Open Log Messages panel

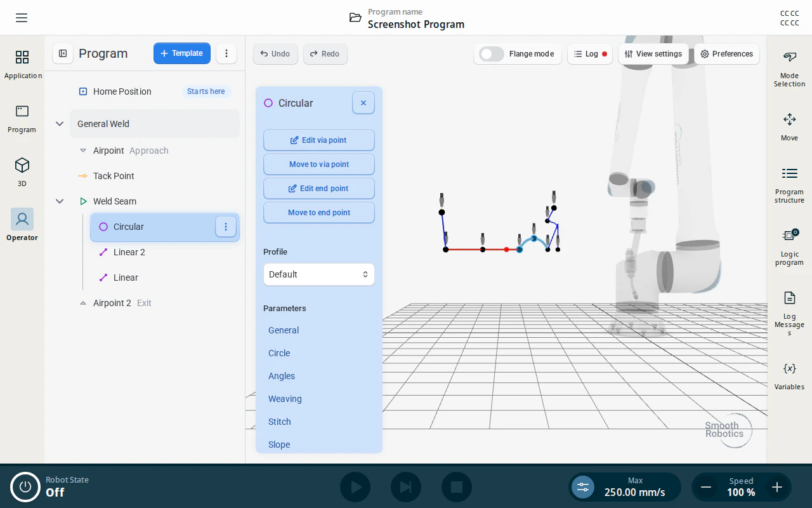click(x=789, y=314)
